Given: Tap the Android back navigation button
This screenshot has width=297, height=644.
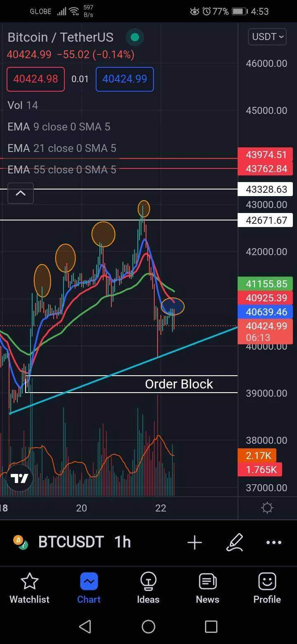Looking at the screenshot, I should (85, 627).
